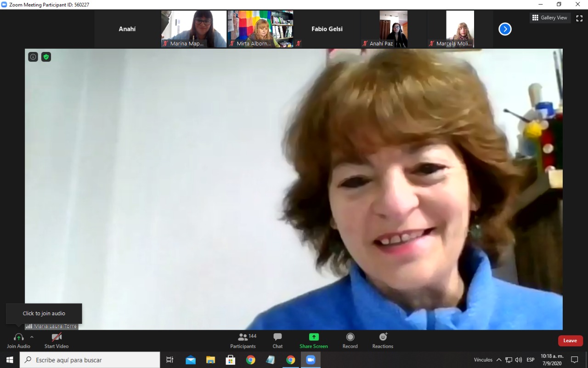Toggle Start Video on
This screenshot has height=368, width=588.
57,340
